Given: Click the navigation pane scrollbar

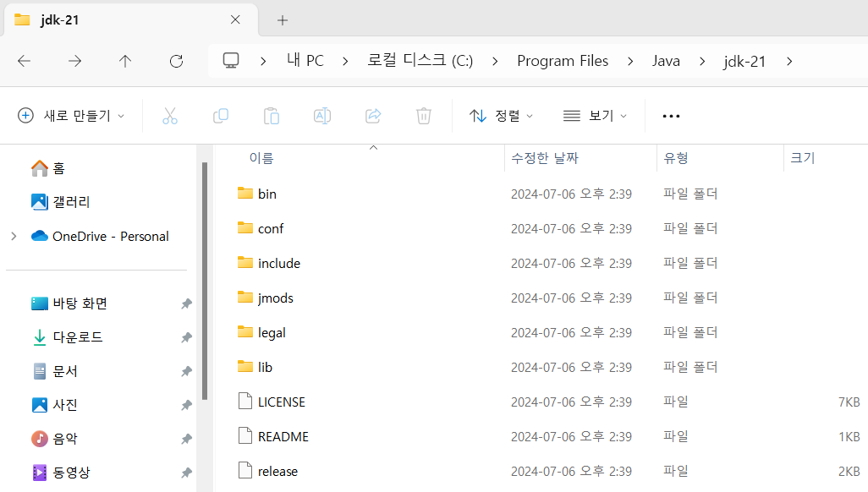Looking at the screenshot, I should tap(205, 281).
